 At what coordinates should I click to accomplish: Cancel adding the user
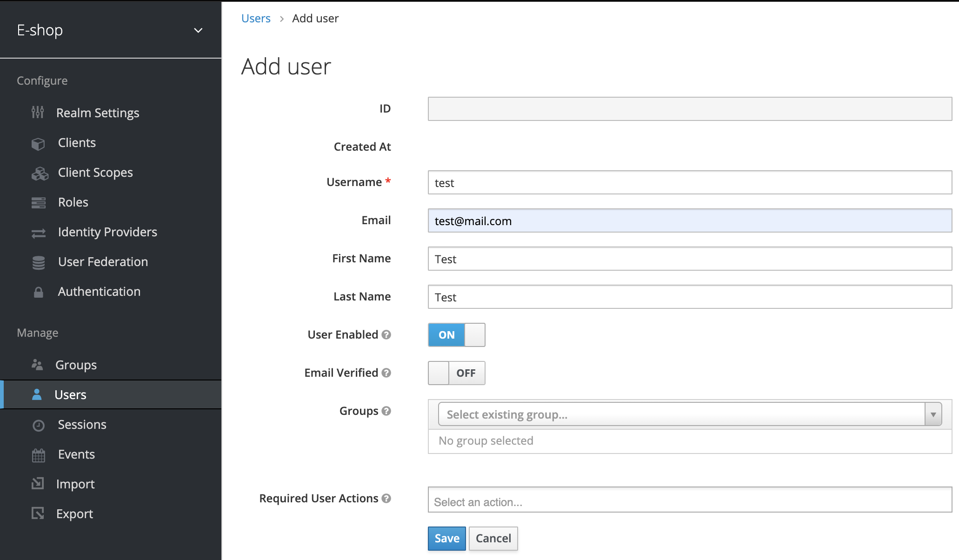[x=493, y=539]
